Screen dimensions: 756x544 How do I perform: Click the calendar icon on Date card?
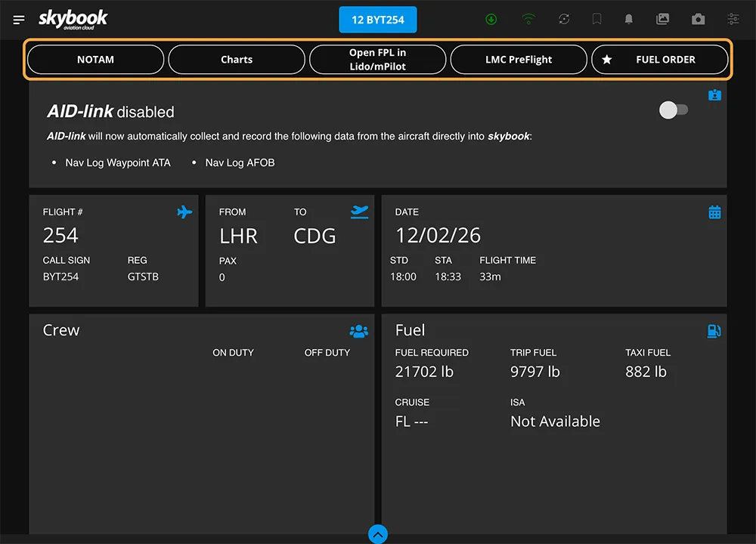[714, 212]
